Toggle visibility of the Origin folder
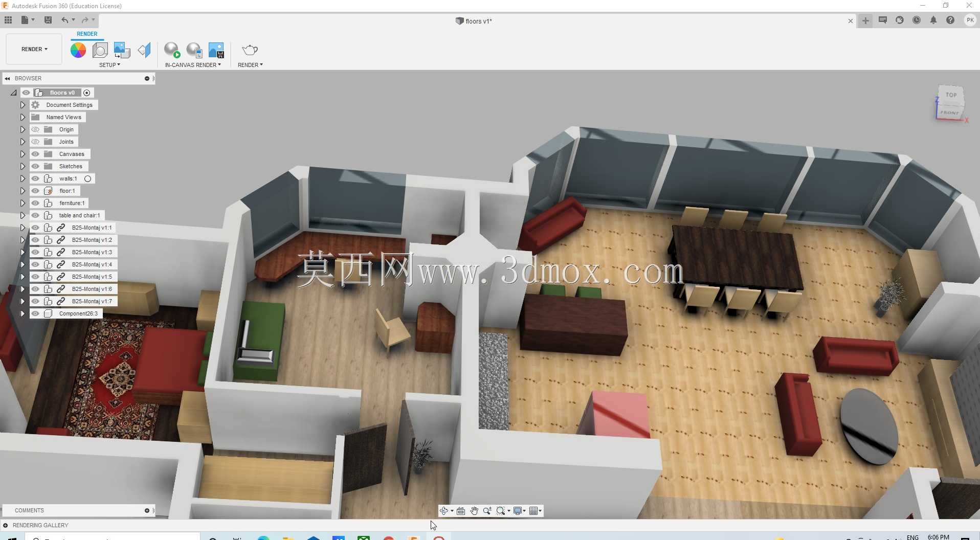The width and height of the screenshot is (980, 540). pos(35,129)
